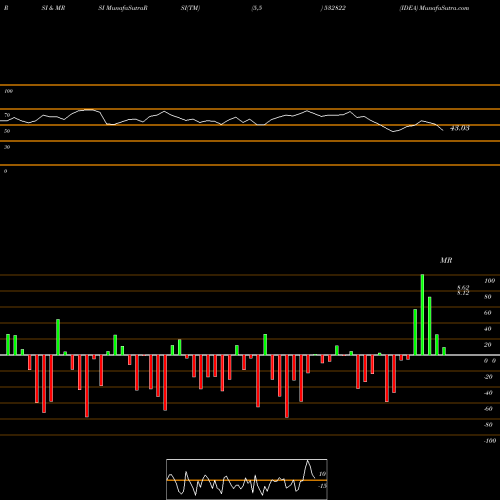The image size is (500, 500).
Task: Click the 10 label in mini chart
Action: point(322,474)
